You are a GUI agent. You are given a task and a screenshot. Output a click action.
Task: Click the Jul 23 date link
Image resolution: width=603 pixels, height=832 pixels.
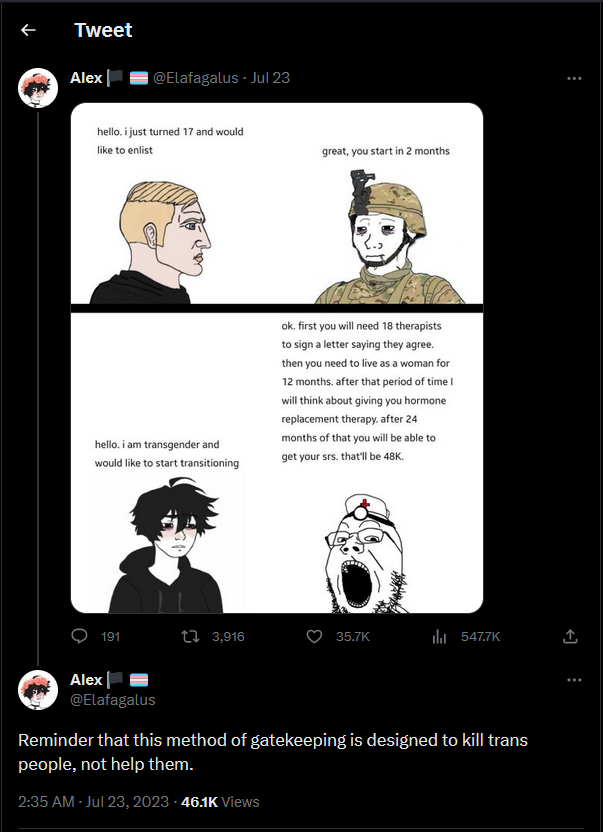270,78
